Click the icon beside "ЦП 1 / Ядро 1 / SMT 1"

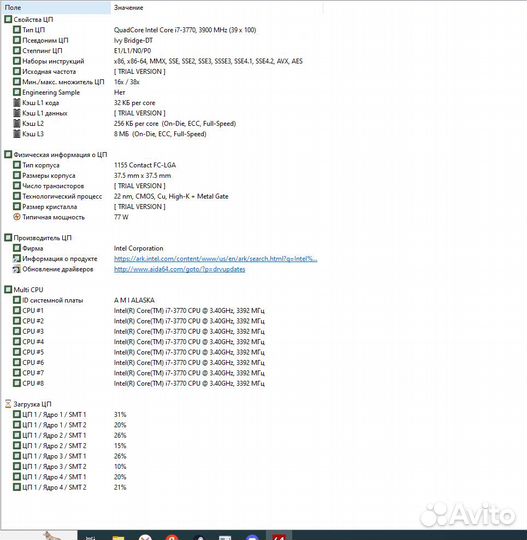[x=17, y=414]
